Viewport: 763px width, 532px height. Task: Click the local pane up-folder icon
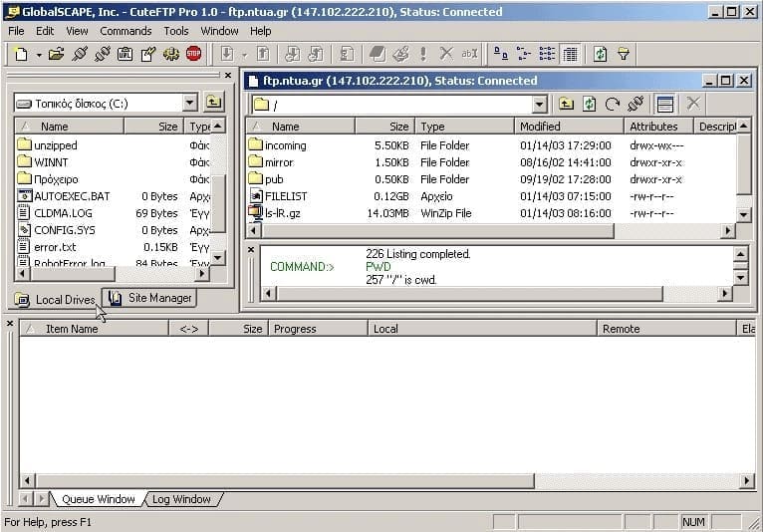click(x=213, y=102)
